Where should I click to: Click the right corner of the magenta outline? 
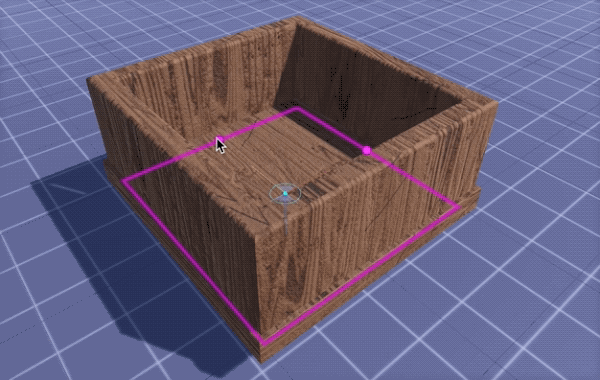(457, 207)
